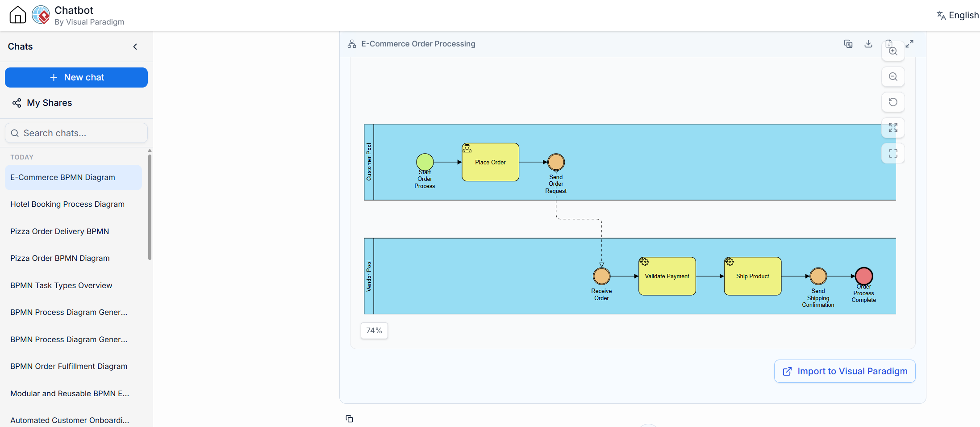Click the diagram hierarchy icon beside title
Image resolution: width=980 pixels, height=427 pixels.
tap(352, 44)
